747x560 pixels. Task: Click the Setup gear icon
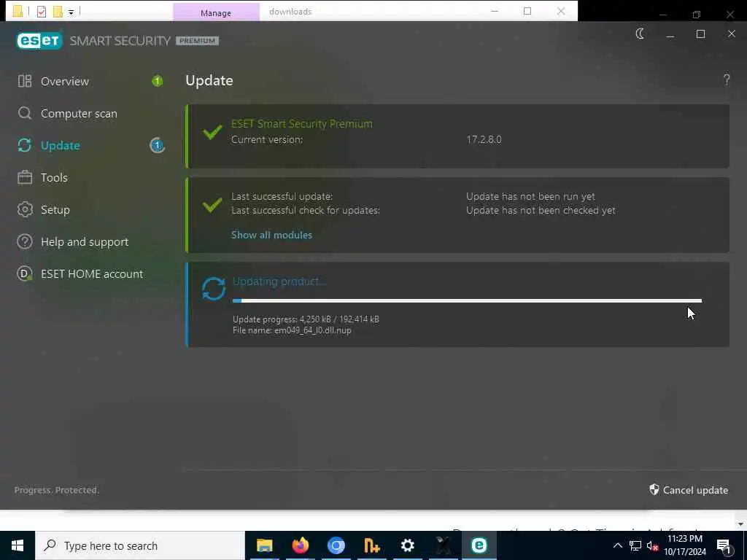(25, 209)
